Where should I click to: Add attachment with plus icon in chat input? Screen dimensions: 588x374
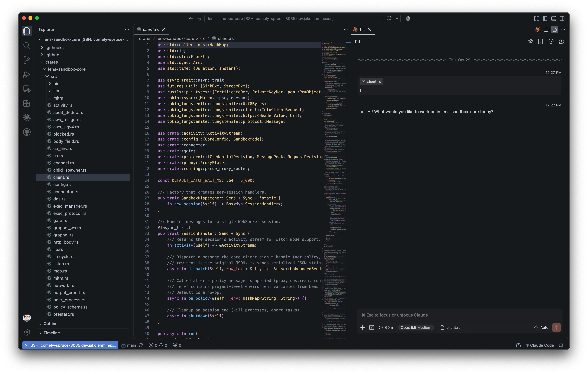coord(362,327)
